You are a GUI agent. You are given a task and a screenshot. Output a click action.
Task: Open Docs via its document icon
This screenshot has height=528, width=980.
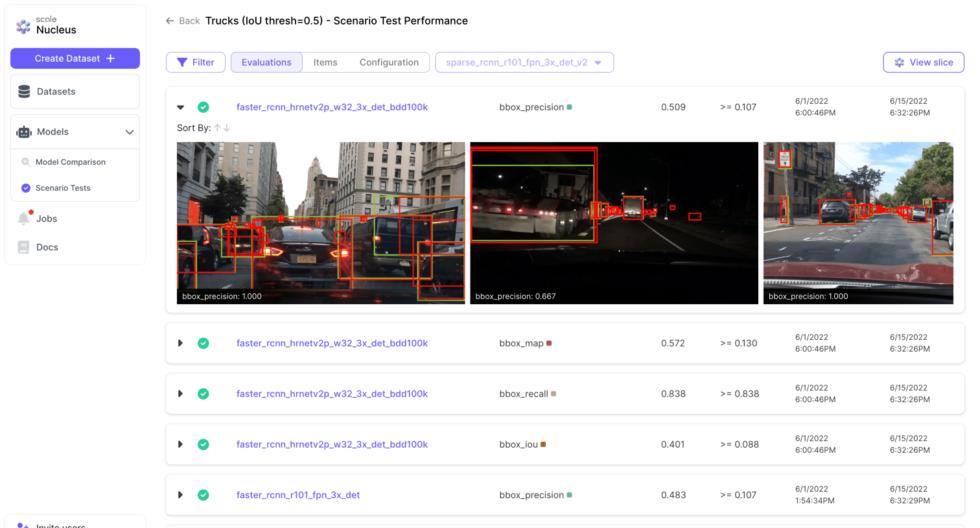23,247
